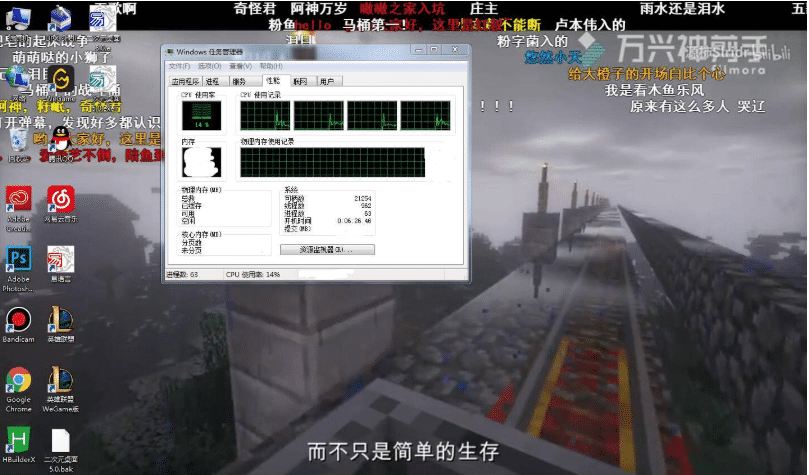This screenshot has height=475, width=809.
Task: Click the CPU usage meter showing 14%
Action: [x=202, y=115]
